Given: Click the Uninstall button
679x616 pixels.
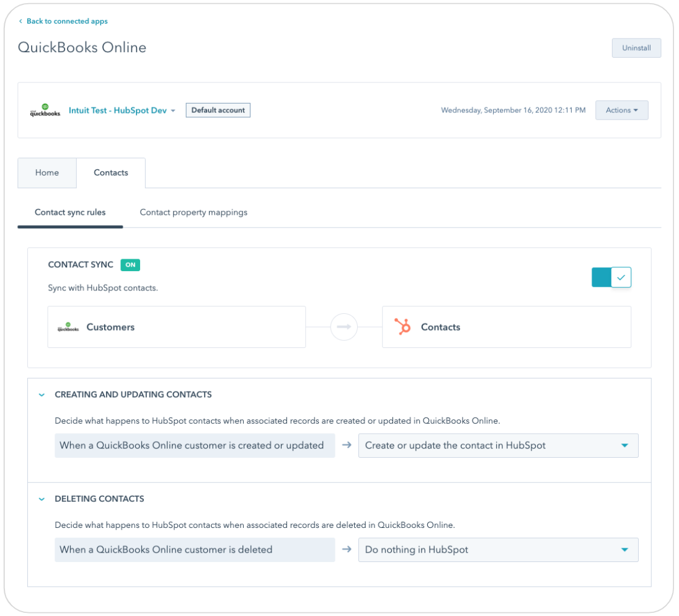Looking at the screenshot, I should point(636,48).
